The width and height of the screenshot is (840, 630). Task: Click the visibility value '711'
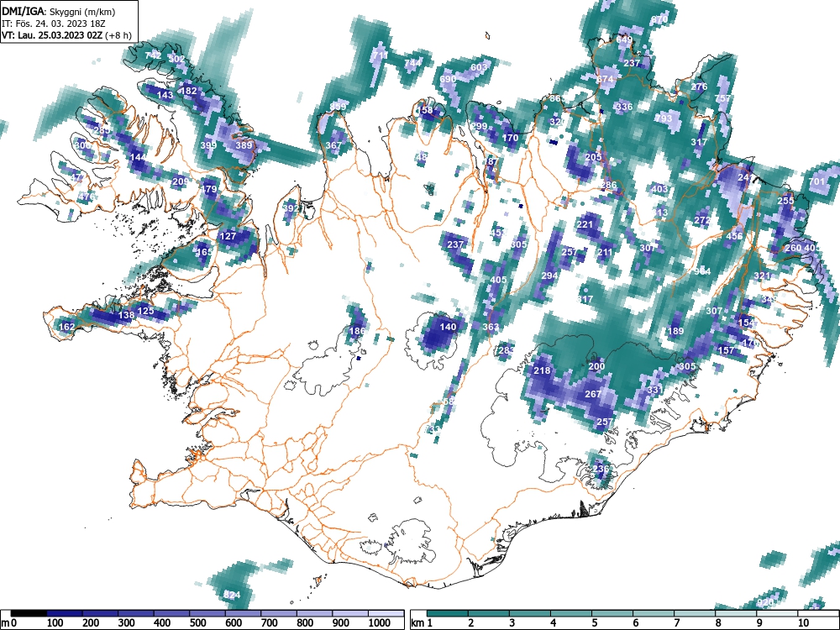point(381,55)
